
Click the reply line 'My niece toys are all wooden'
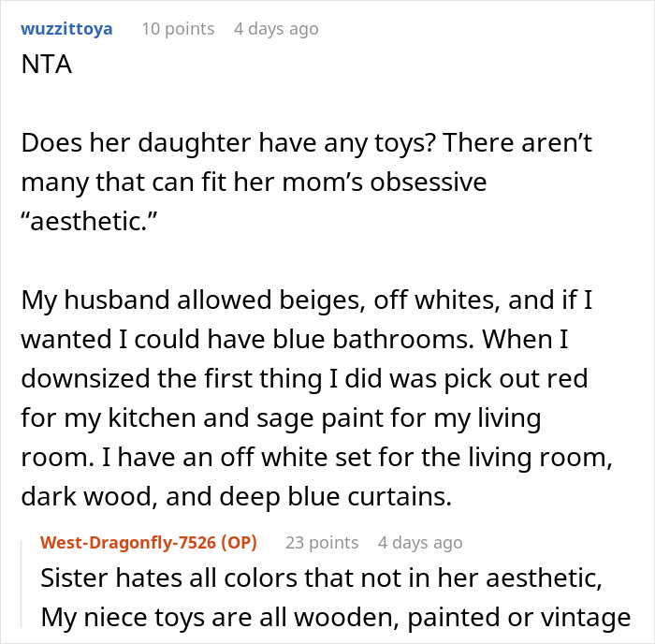point(334,617)
